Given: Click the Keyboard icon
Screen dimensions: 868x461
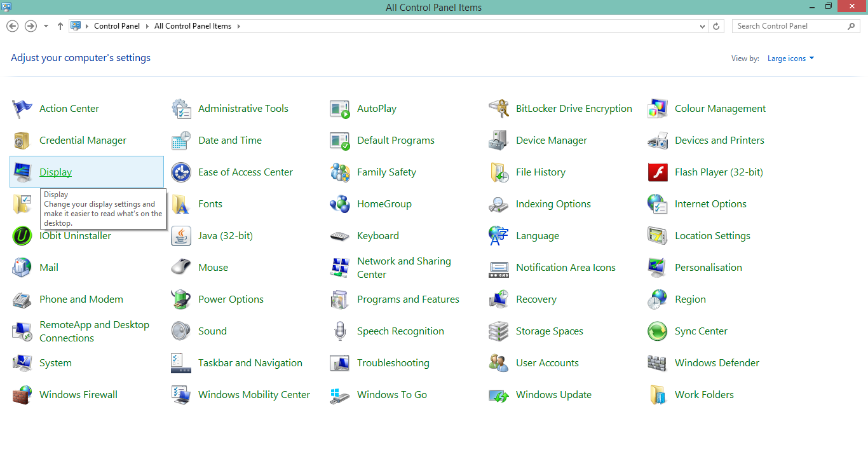Looking at the screenshot, I should pos(340,236).
